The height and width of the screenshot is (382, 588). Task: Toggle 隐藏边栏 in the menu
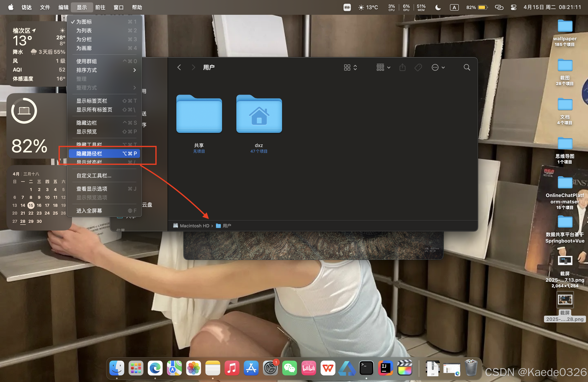coord(86,123)
